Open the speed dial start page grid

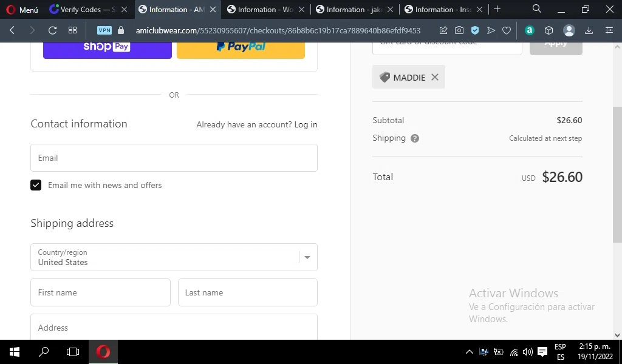coord(72,30)
